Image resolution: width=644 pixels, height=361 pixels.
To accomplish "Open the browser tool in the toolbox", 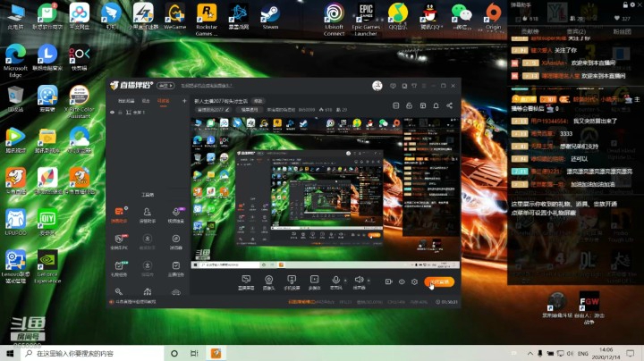I will coord(176,242).
